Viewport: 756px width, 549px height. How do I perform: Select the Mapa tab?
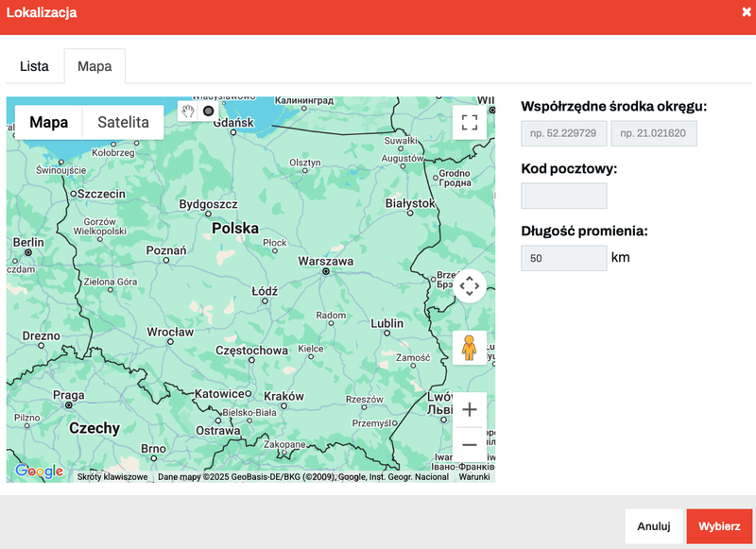click(x=94, y=66)
